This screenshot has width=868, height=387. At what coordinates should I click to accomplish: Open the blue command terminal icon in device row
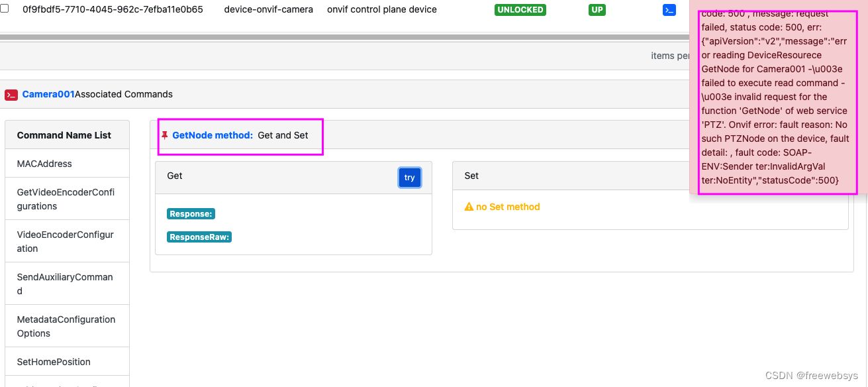[x=669, y=10]
